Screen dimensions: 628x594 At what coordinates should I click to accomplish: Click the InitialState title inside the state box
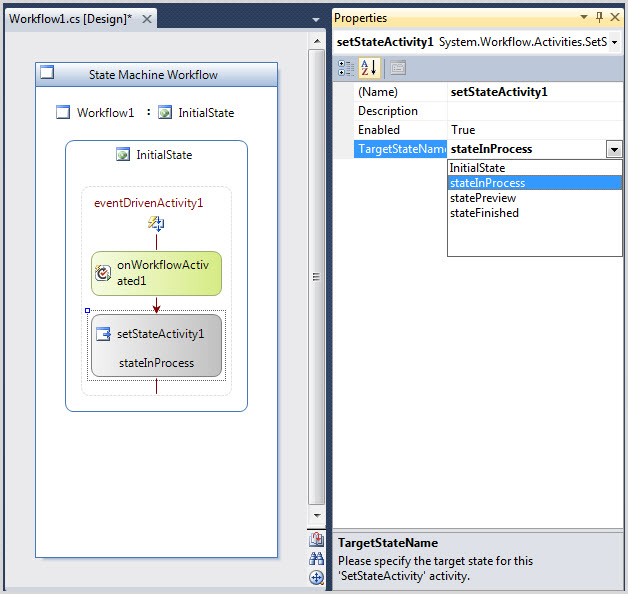[x=164, y=155]
